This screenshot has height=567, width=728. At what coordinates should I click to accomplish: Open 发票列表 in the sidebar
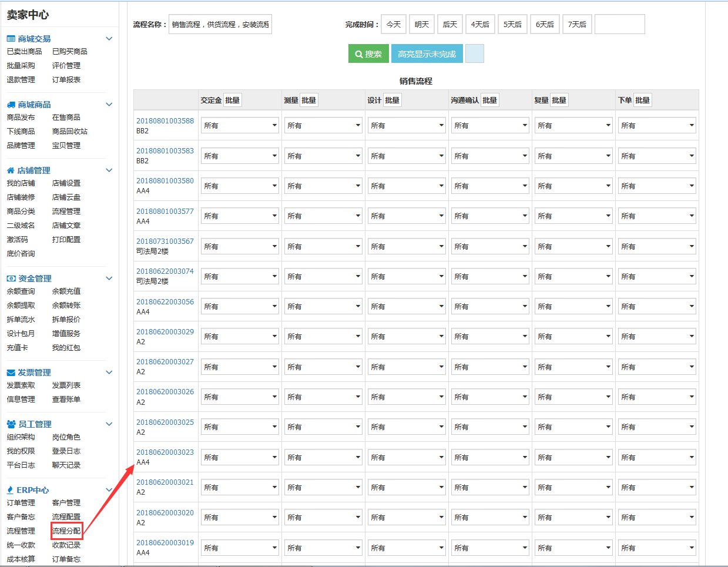66,385
